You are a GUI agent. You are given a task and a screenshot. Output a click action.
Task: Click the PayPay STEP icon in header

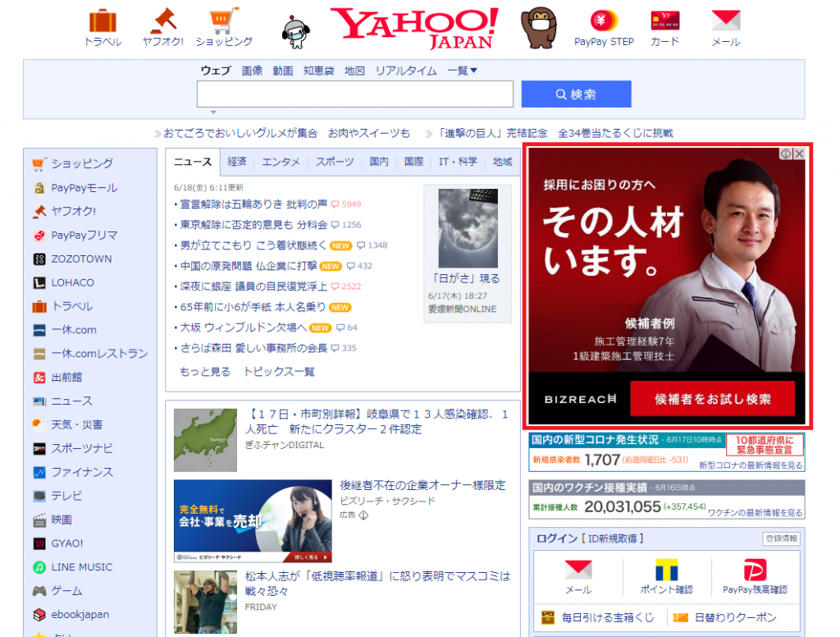click(604, 21)
